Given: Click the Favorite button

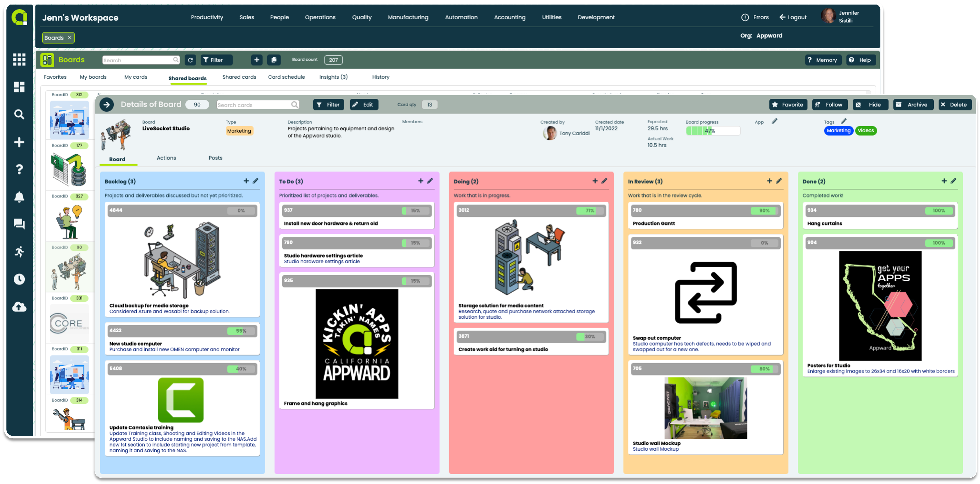Looking at the screenshot, I should pos(788,105).
